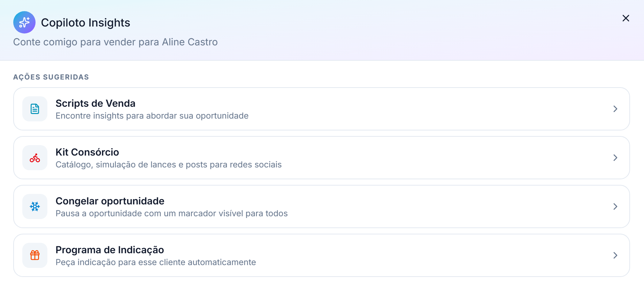Click 'Encontre insights para abordar sua oportunidade' text
The width and height of the screenshot is (644, 293).
tap(152, 116)
